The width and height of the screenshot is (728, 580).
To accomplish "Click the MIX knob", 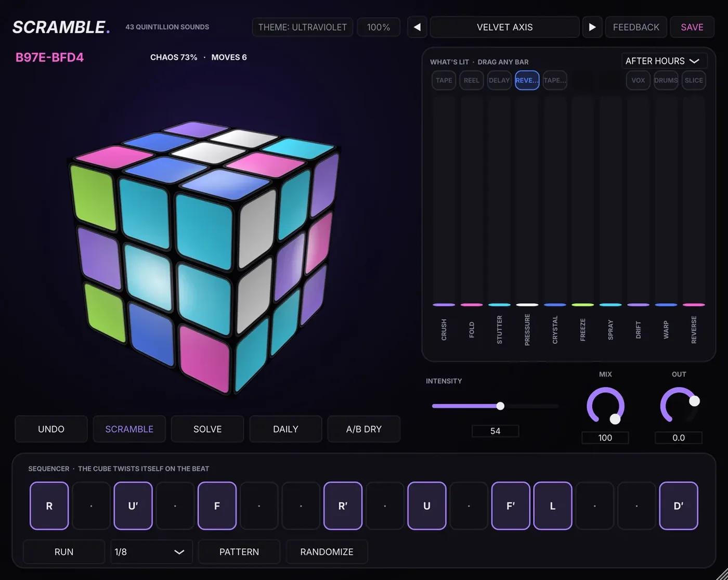I will pyautogui.click(x=605, y=406).
